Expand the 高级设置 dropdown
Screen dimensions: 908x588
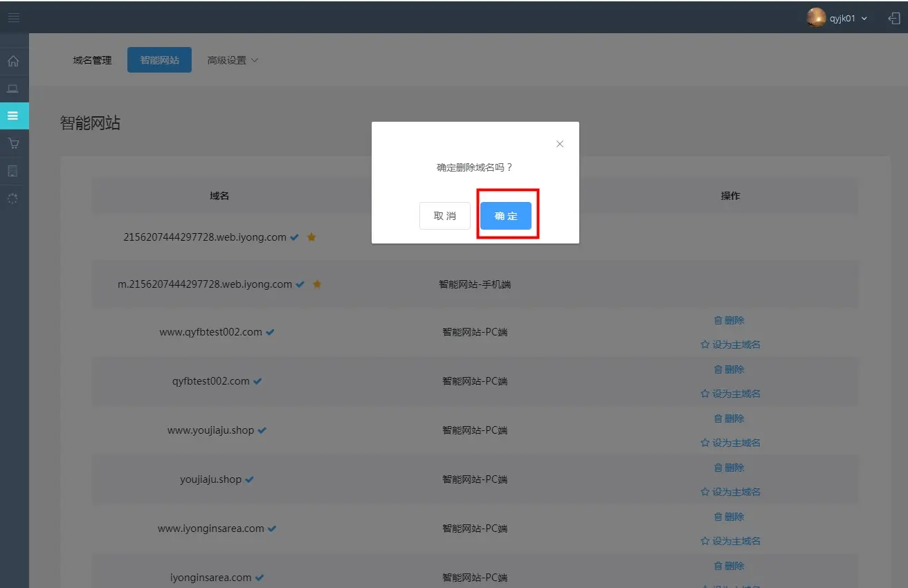(x=233, y=60)
